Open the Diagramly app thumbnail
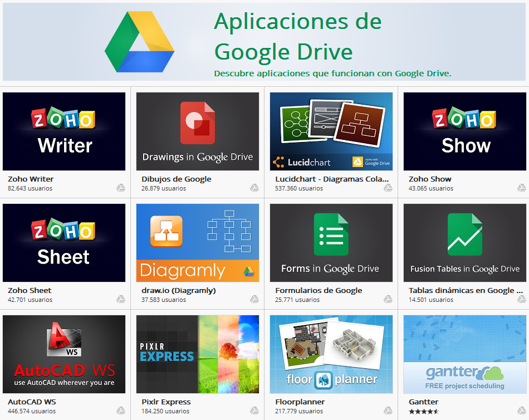Screen dimensions: 529x420 click(198, 243)
